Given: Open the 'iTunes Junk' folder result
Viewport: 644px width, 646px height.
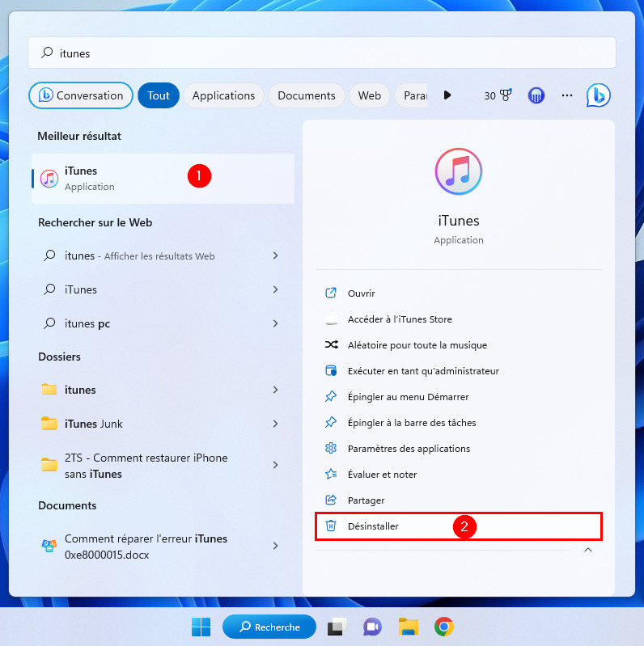Looking at the screenshot, I should [x=163, y=424].
